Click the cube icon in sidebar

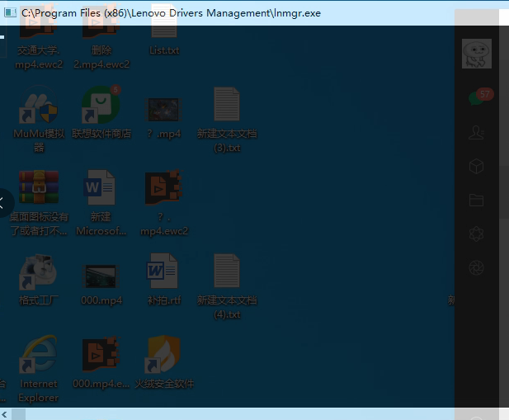tap(476, 166)
